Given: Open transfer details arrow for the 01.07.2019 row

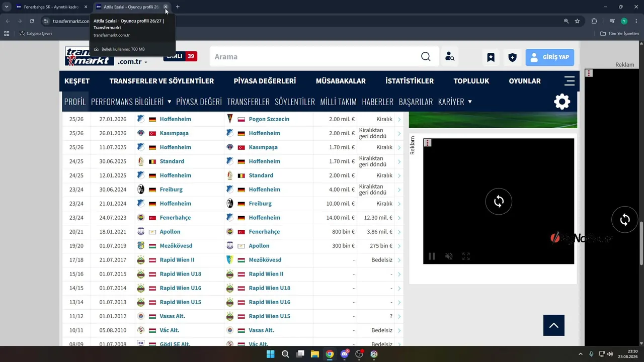Looking at the screenshot, I should (399, 246).
